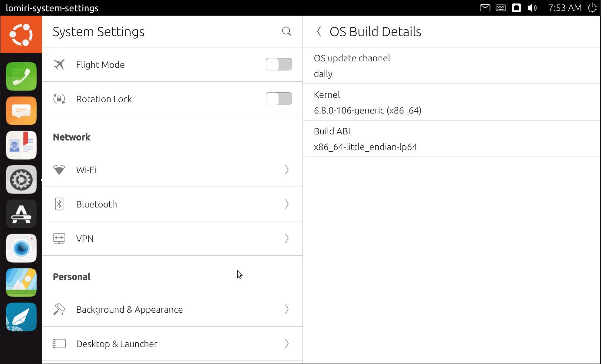Screen dimensions: 601x364
Task: Launch the Contacts address book app
Action: click(21, 145)
